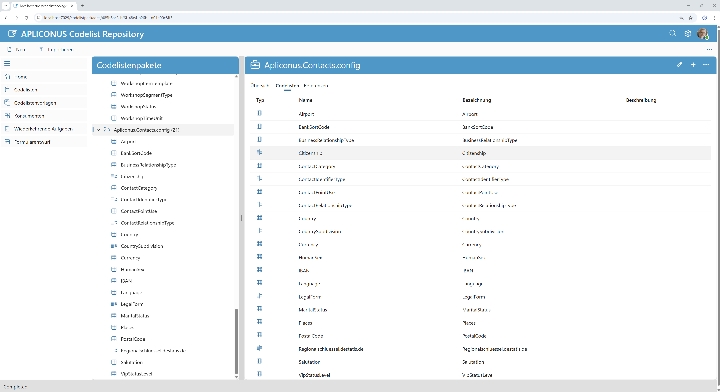This screenshot has width=720, height=392.
Task: Click LegalForm name in the table
Action: pyautogui.click(x=309, y=297)
